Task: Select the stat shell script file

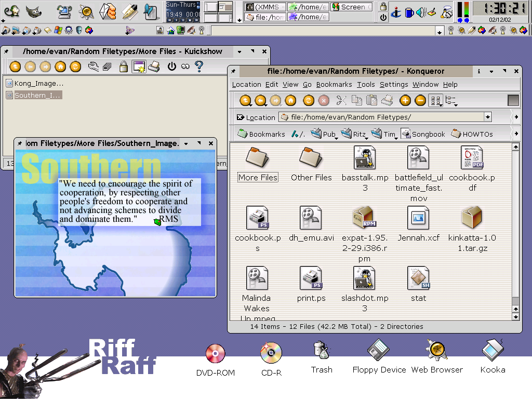Action: tap(418, 284)
